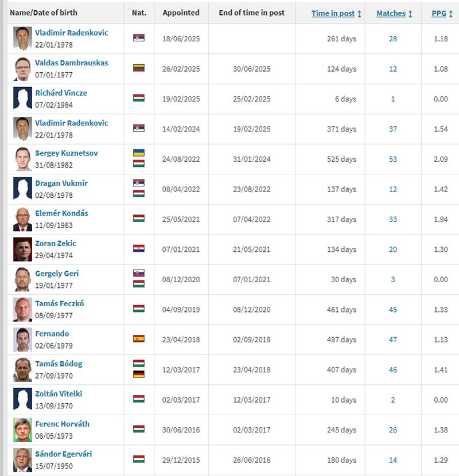Click the Ukrainian flag beside Sergey Kuznetsov
The width and height of the screenshot is (459, 476).
point(139,153)
